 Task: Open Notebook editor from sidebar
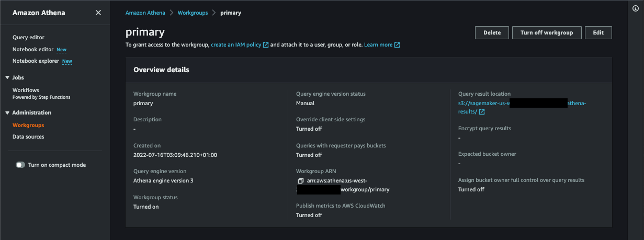tap(33, 49)
